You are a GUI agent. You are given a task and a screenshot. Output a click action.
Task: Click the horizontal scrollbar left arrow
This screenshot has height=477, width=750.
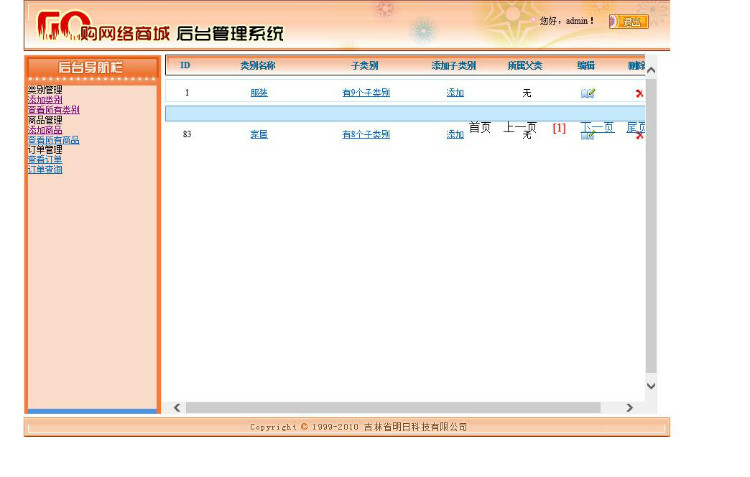pyautogui.click(x=177, y=408)
